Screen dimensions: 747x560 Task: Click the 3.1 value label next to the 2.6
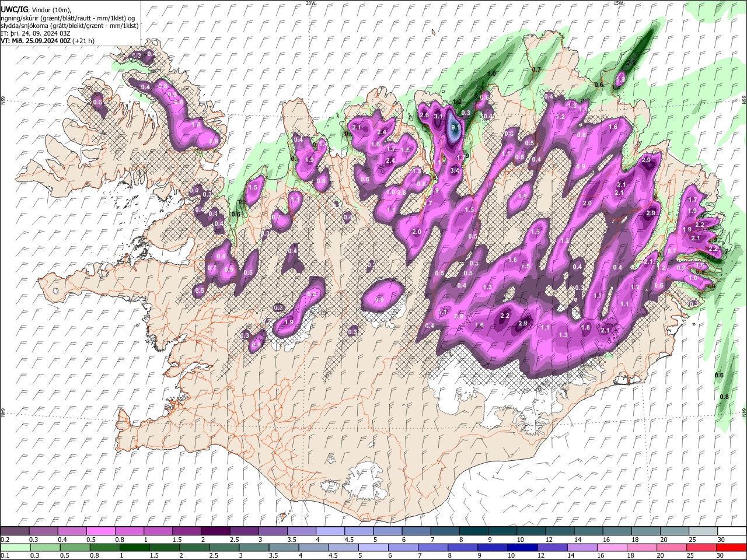point(438,116)
